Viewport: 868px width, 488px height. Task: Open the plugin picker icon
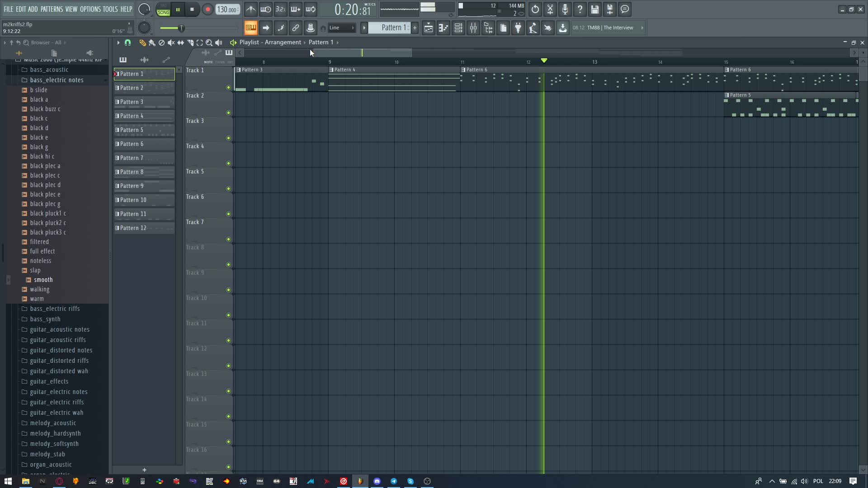point(518,28)
